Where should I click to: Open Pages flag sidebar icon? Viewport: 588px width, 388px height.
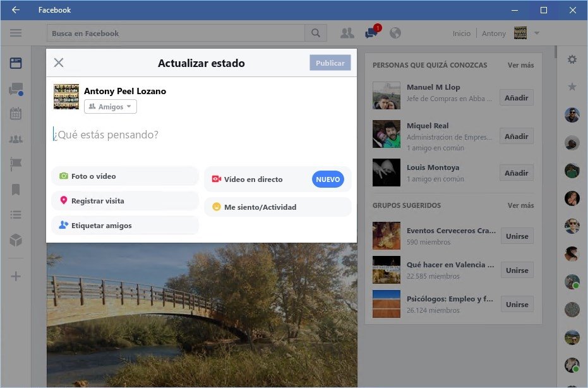coord(16,164)
